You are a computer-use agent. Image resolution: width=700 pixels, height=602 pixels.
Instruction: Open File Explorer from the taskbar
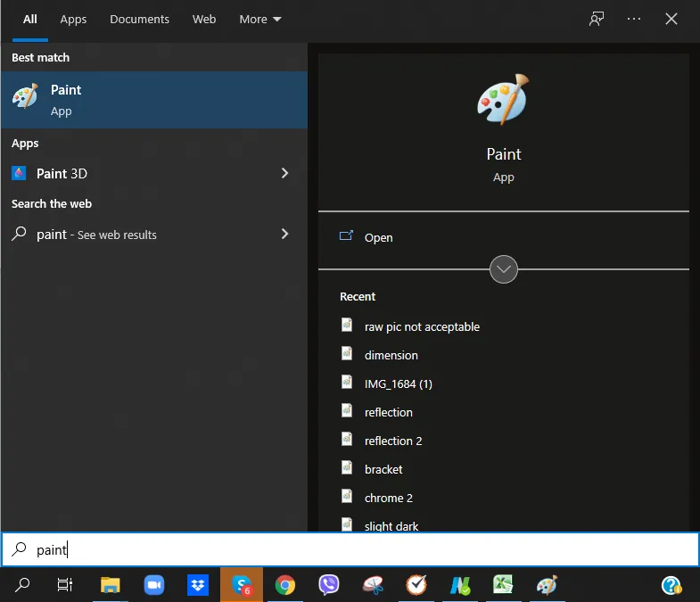pyautogui.click(x=110, y=584)
